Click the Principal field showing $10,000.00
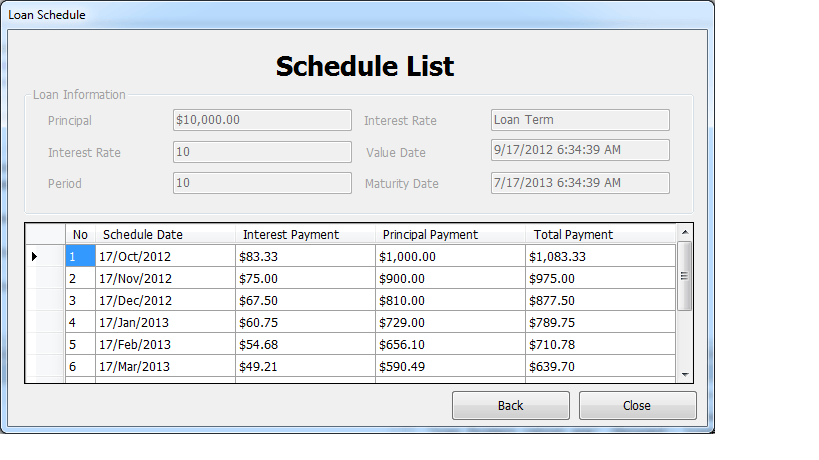Screen dimensions: 819x460 (262, 120)
